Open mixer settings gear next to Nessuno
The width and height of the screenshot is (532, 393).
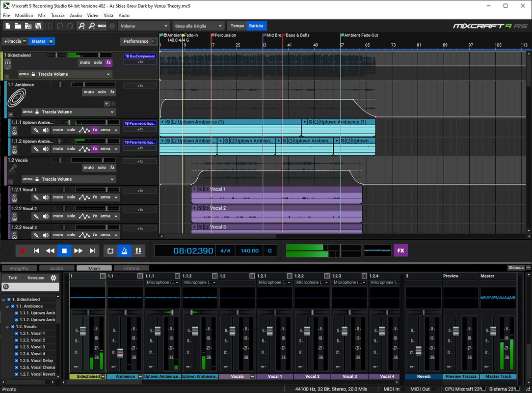pos(53,278)
